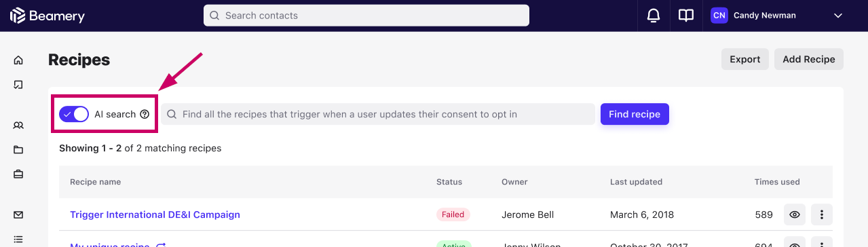Click the Beamery logo
Image resolution: width=868 pixels, height=247 pixels.
click(47, 16)
